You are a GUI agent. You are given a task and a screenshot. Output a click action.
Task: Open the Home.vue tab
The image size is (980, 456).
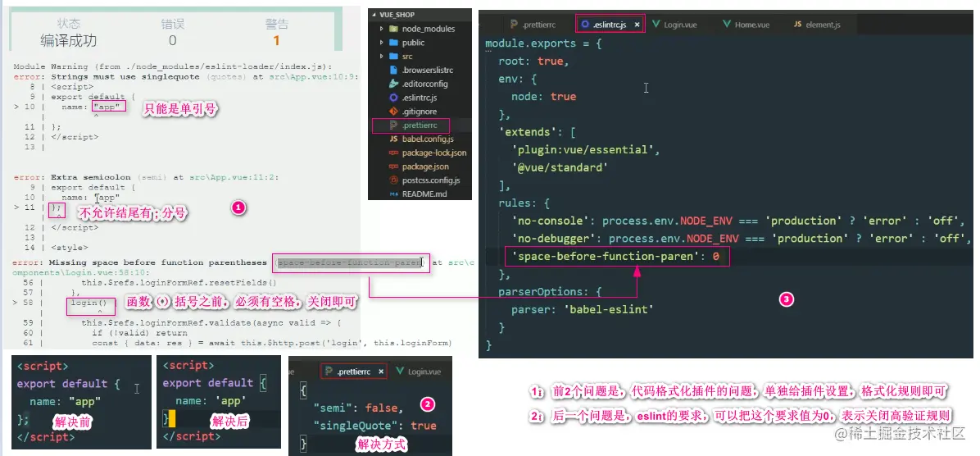click(746, 25)
